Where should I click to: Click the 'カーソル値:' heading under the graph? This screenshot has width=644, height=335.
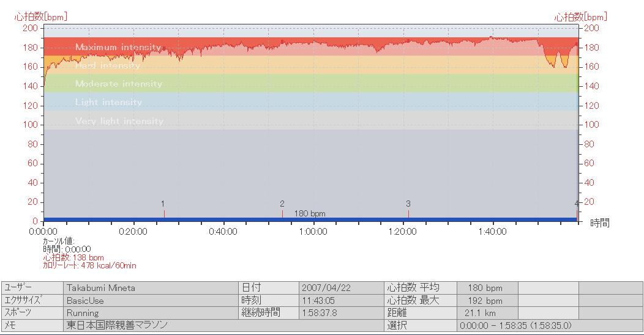(x=59, y=241)
